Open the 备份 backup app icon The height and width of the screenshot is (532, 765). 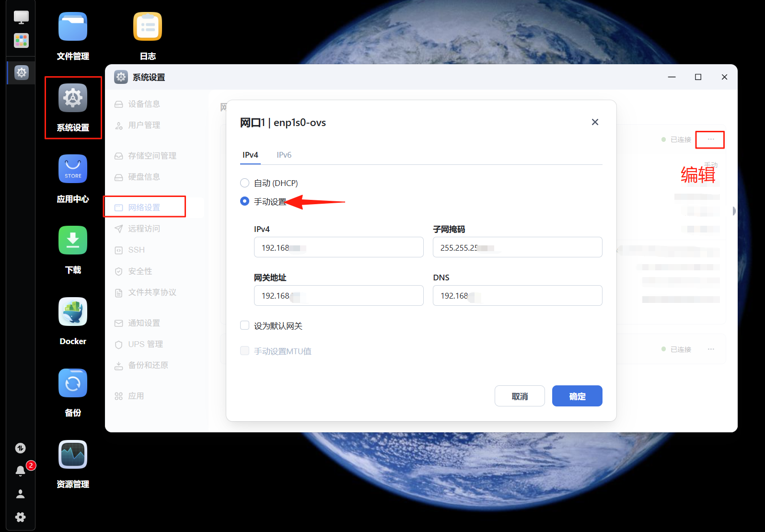point(73,383)
